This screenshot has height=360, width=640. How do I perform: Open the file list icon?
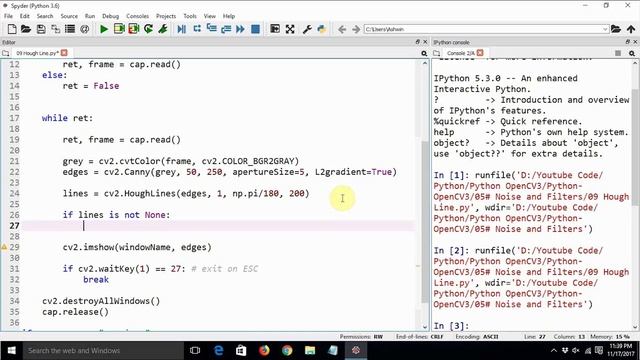click(70, 29)
